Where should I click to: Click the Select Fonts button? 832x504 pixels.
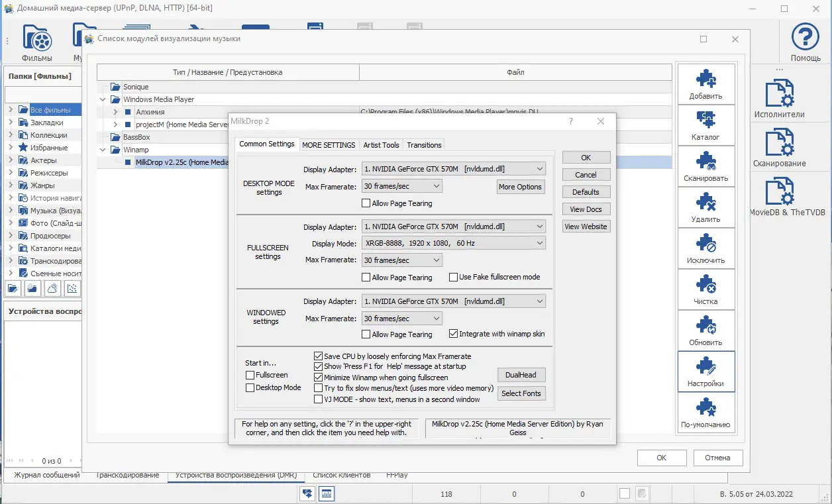click(x=521, y=393)
